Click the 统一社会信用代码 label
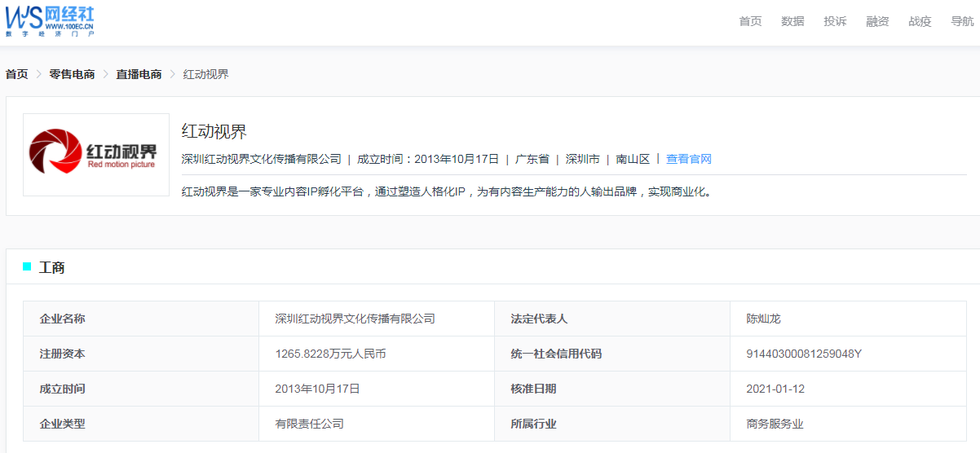The width and height of the screenshot is (980, 453). coord(556,354)
